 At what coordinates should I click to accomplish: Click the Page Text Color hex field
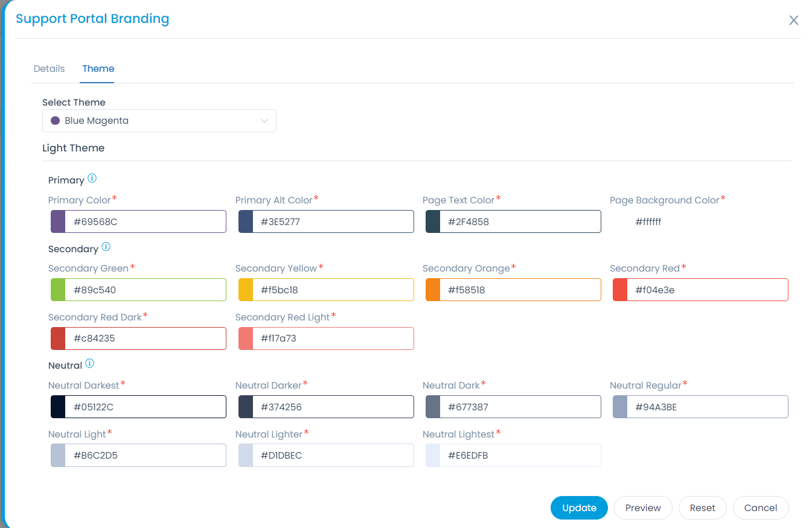(x=520, y=221)
